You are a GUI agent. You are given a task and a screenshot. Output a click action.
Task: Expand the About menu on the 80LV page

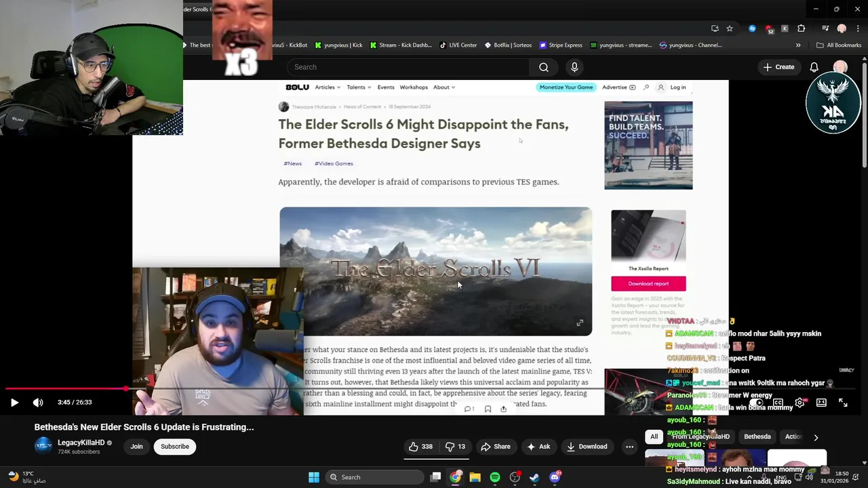444,87
